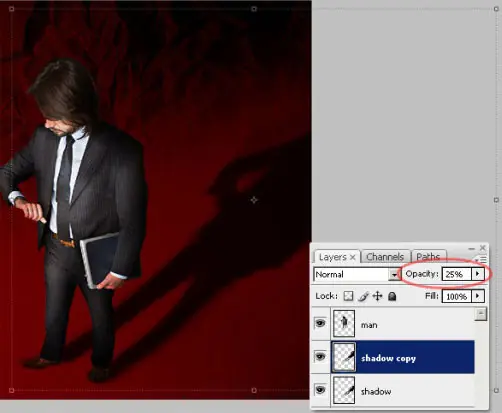Expand the Opacity slider arrow
This screenshot has height=413, width=502.
point(478,274)
